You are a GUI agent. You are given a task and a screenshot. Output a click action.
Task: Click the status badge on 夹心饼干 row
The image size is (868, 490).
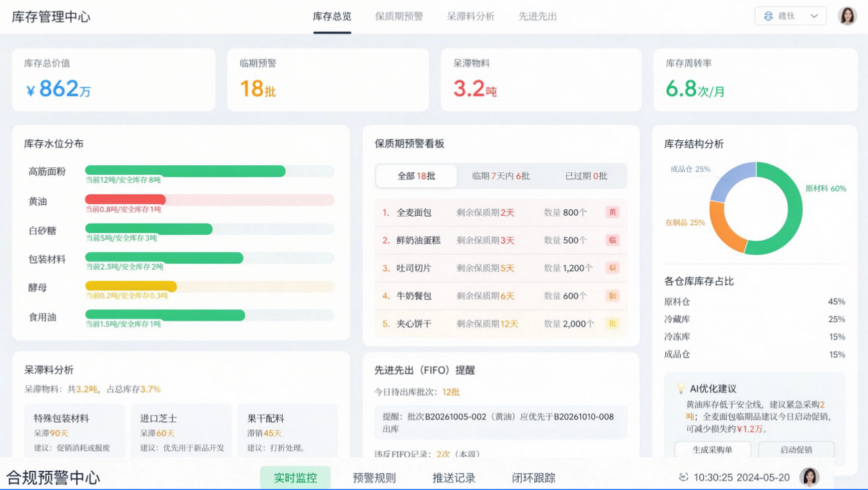[613, 323]
